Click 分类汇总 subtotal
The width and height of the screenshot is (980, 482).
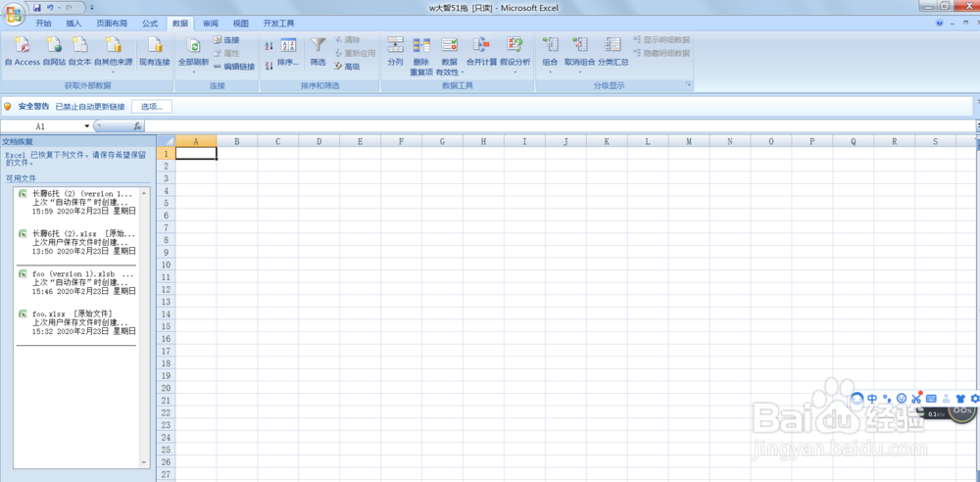(612, 52)
